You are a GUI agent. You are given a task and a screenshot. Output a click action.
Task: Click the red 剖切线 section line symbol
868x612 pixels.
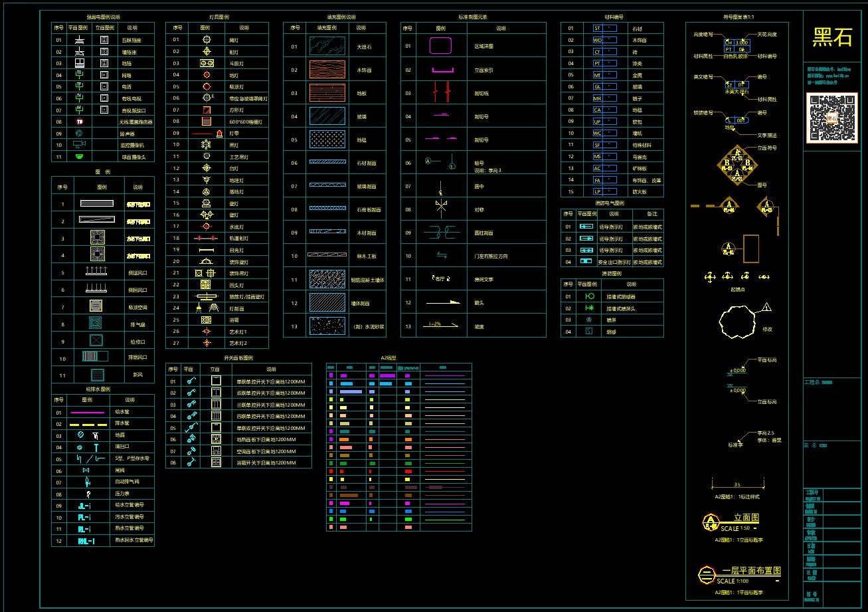[442, 92]
